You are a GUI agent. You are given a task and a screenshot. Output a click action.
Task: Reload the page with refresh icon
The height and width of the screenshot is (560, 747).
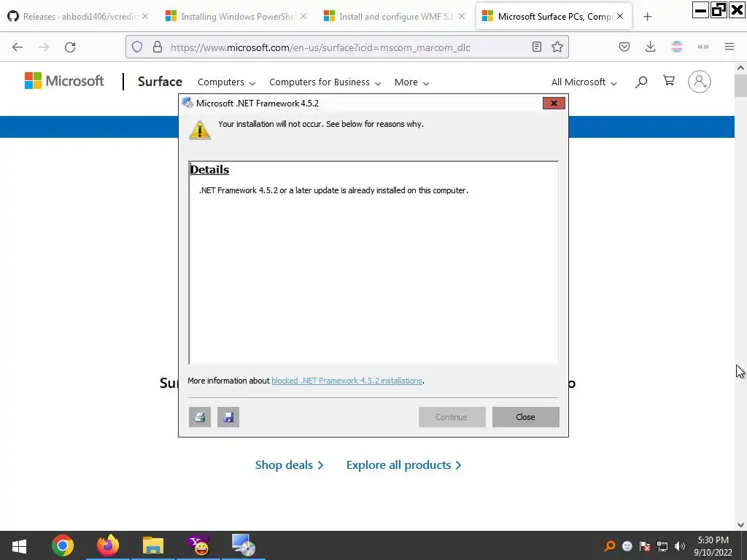[x=70, y=47]
